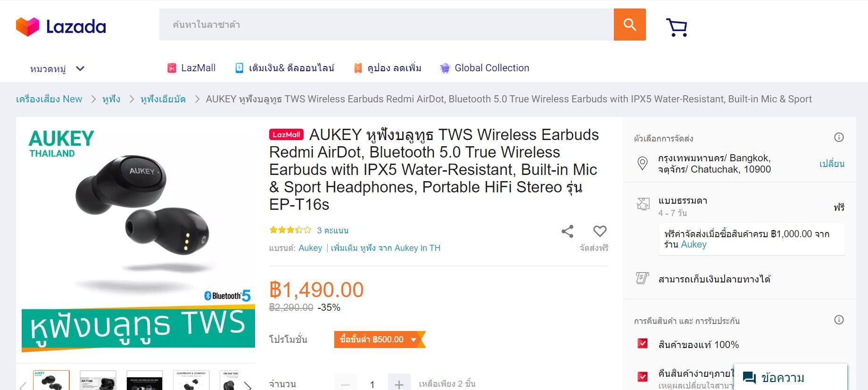Click the Lazada logo
Viewport: 868px width, 390px height.
point(61,26)
